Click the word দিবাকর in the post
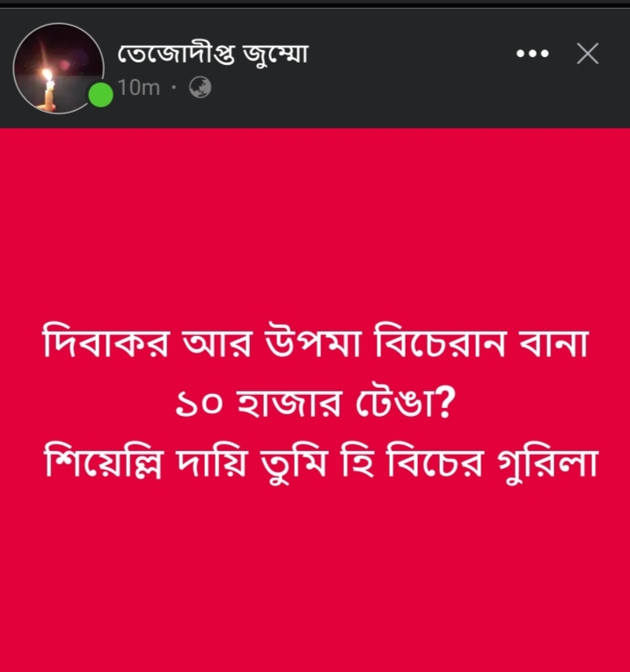Screen dimensions: 630x672 (x=106, y=343)
